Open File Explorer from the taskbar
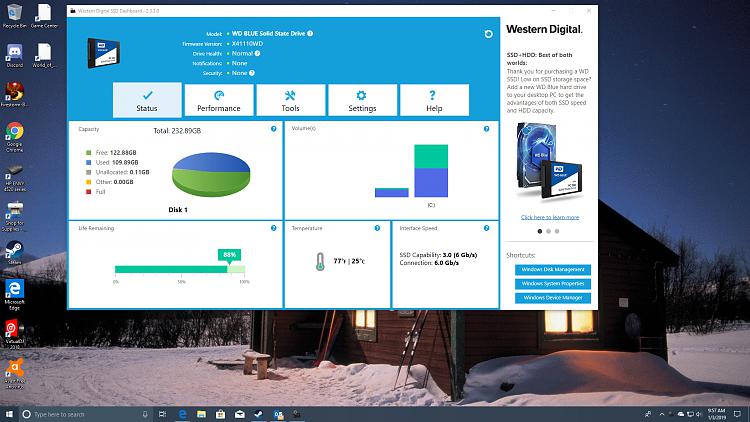Viewport: 750px width, 422px height. pos(201,414)
